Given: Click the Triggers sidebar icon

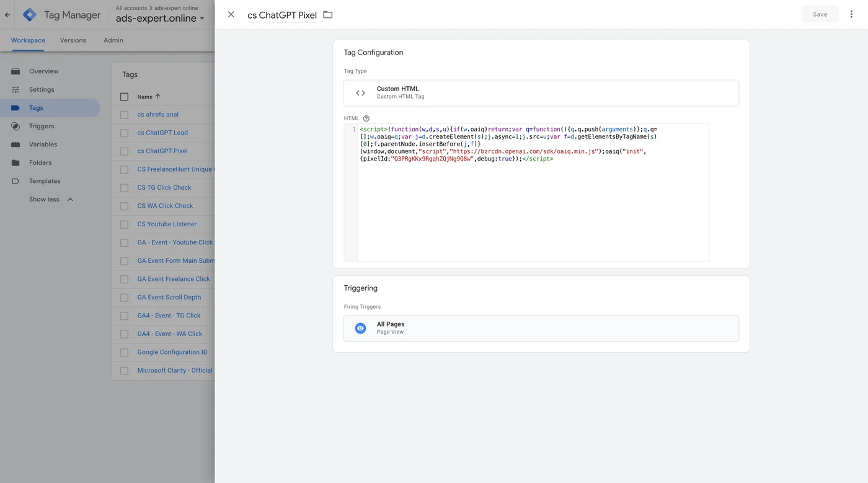Looking at the screenshot, I should [15, 126].
